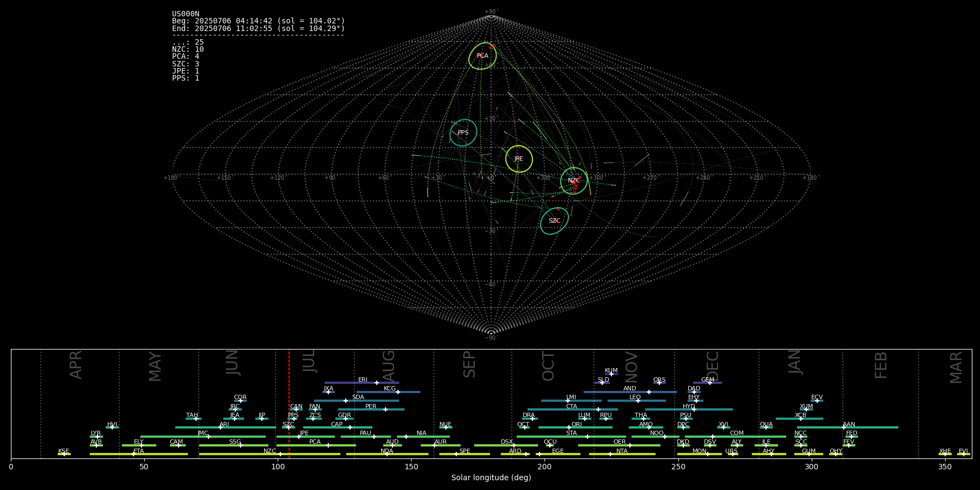Click the HVI shower marker

coord(112,427)
